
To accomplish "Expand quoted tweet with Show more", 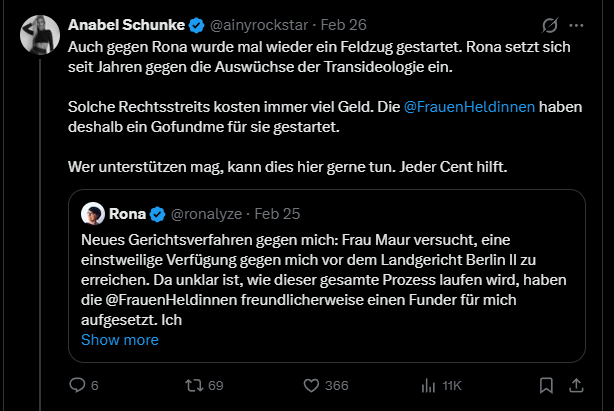I will click(119, 340).
